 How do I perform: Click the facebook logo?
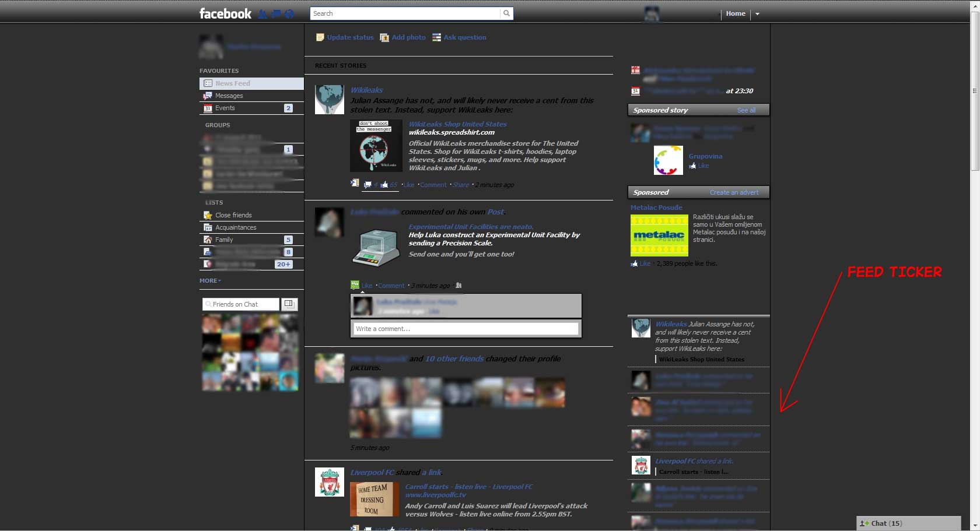[x=225, y=13]
